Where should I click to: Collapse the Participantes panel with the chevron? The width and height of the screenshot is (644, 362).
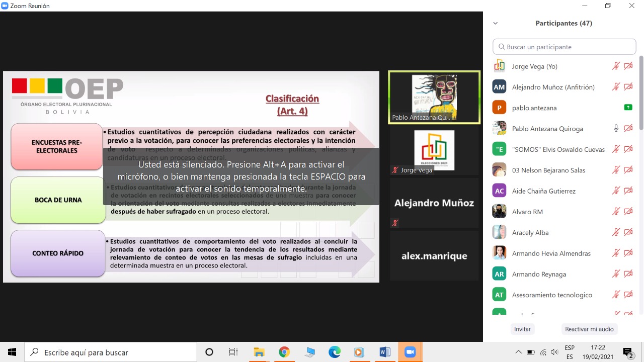495,23
